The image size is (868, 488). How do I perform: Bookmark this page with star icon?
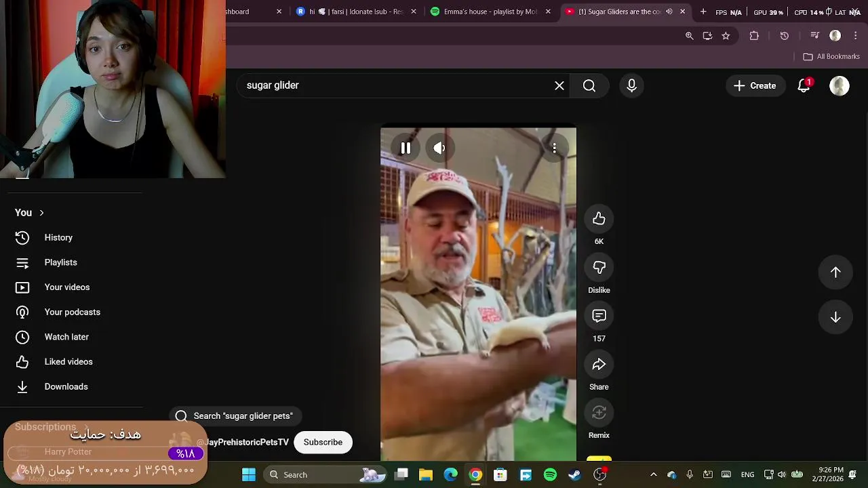726,36
